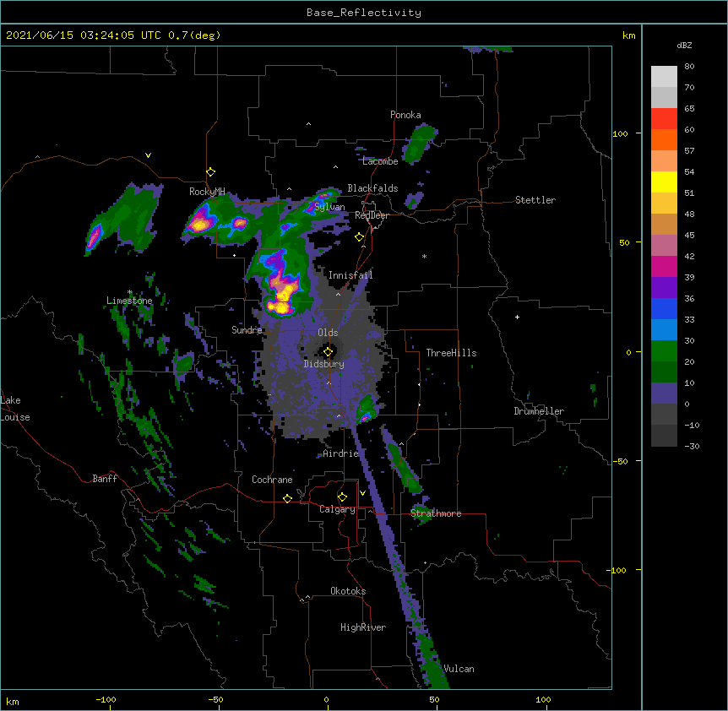Screen dimensions: 728x711
Task: Click the yellow diamond marker beside RockyMH
Action: pyautogui.click(x=211, y=172)
